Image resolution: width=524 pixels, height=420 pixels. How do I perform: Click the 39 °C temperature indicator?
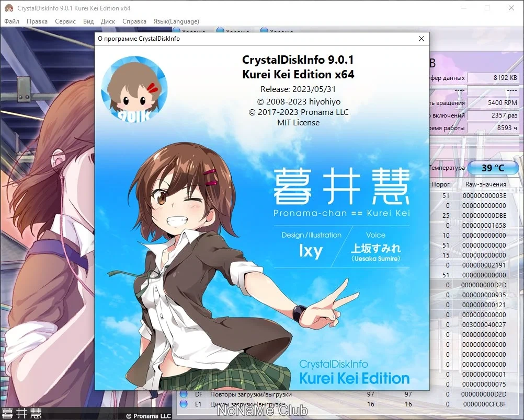[493, 168]
